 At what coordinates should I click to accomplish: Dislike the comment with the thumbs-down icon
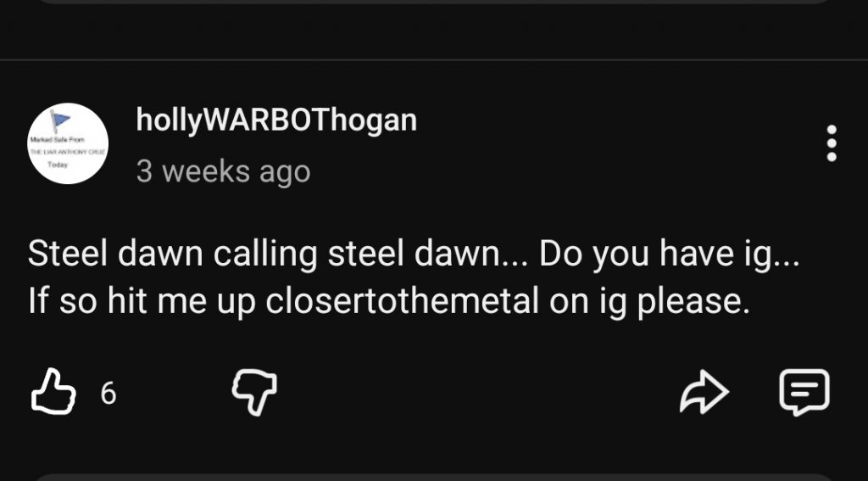(254, 393)
